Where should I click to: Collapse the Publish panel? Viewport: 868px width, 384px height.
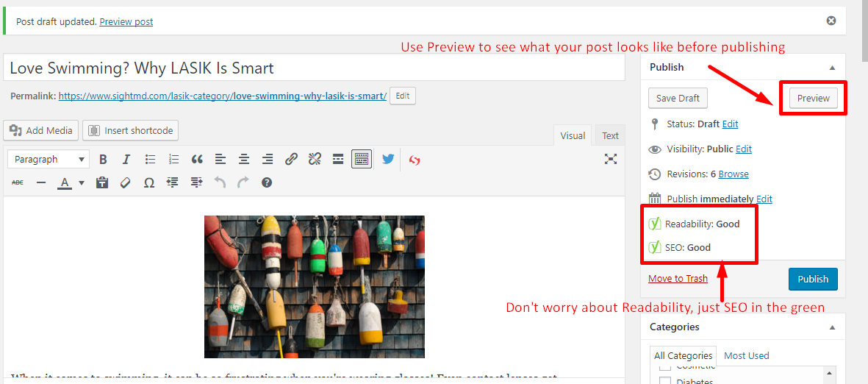[831, 68]
